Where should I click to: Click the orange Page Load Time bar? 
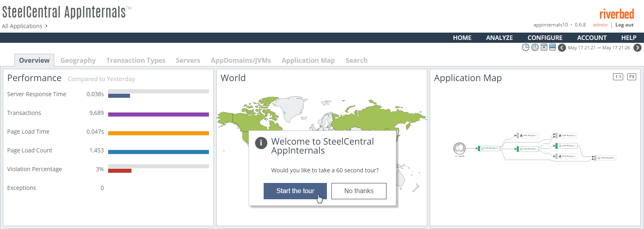[158, 133]
